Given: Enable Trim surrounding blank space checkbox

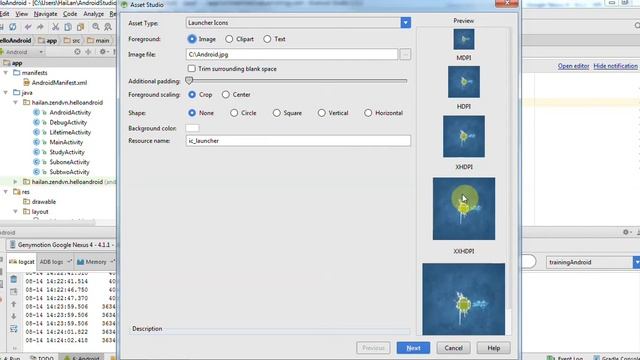Looking at the screenshot, I should [x=191, y=69].
